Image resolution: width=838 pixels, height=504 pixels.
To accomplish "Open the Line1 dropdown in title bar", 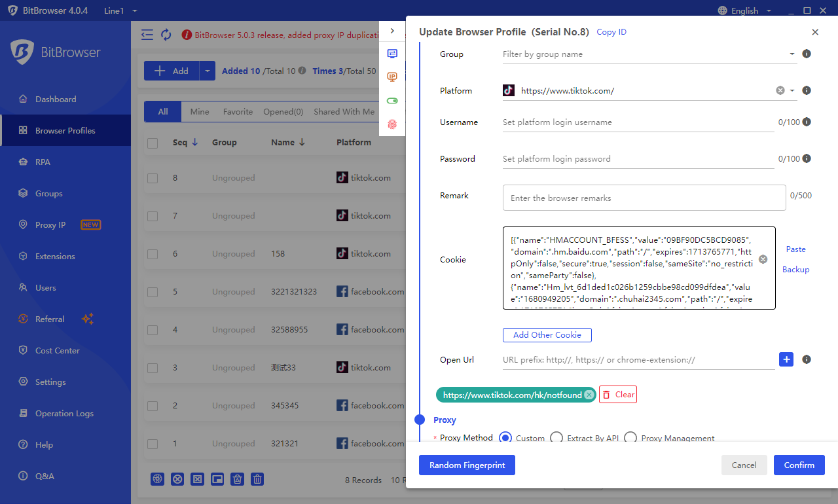I will tap(135, 10).
